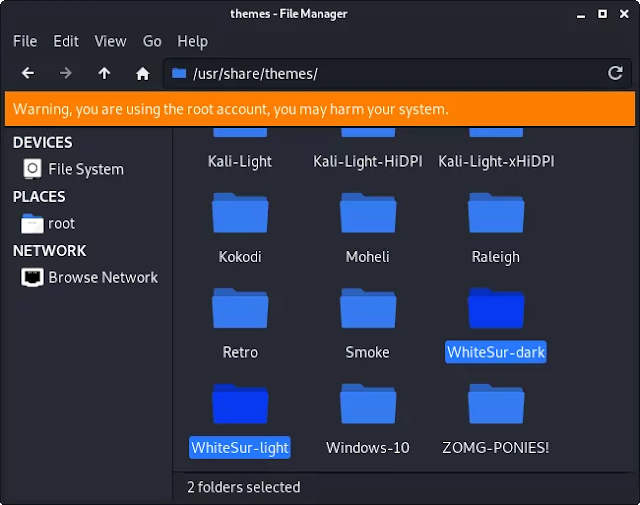
Task: Click the root label under Places
Action: click(x=61, y=224)
